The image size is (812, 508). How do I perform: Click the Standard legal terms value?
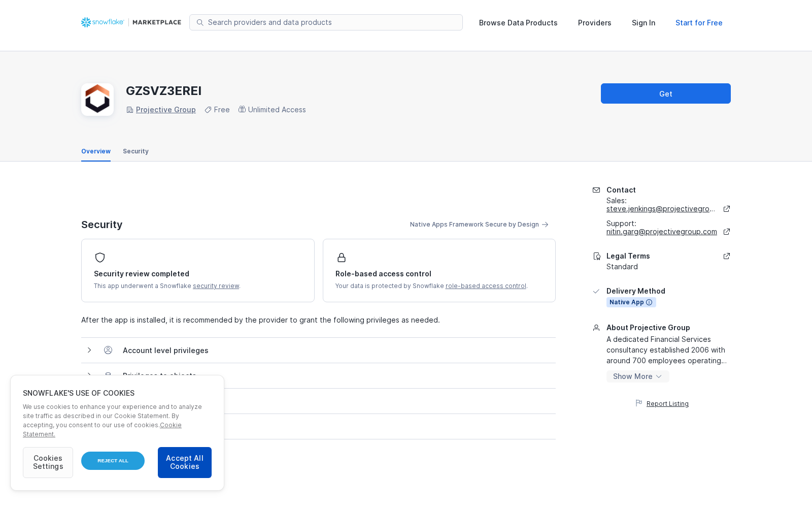click(x=622, y=267)
